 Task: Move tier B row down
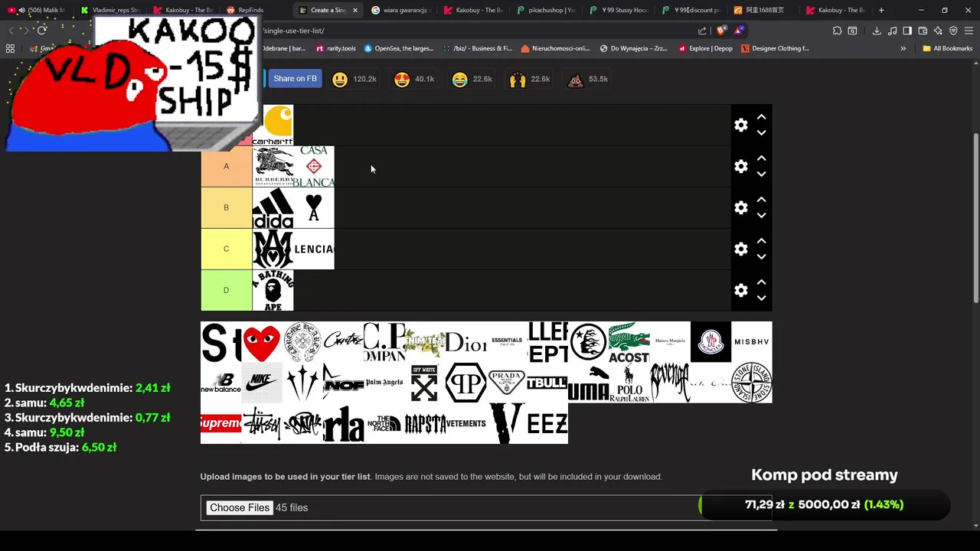[761, 216]
